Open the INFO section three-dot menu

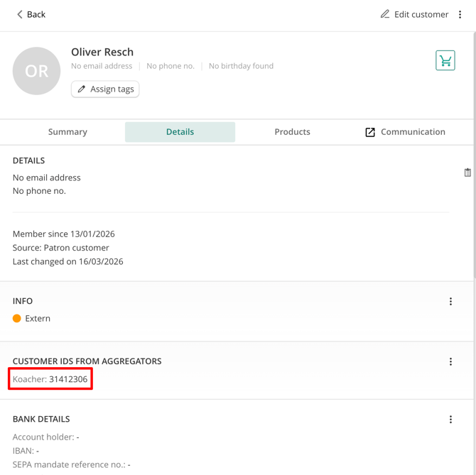point(450,301)
